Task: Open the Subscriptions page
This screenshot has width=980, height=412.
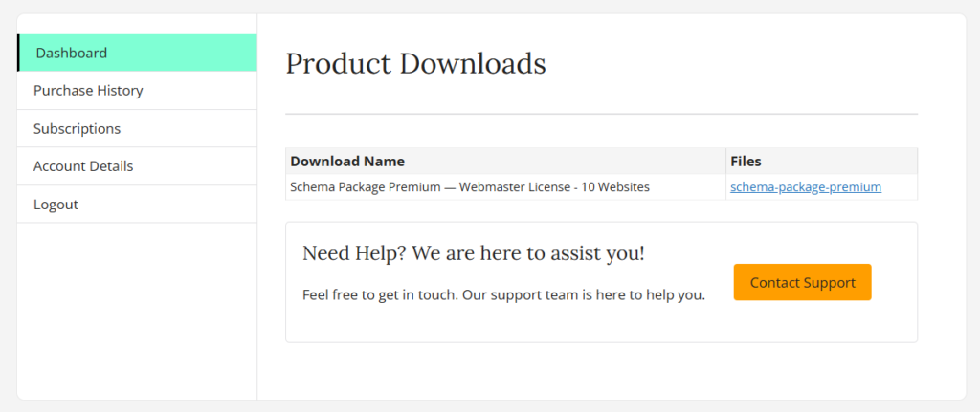Action: coord(77,128)
